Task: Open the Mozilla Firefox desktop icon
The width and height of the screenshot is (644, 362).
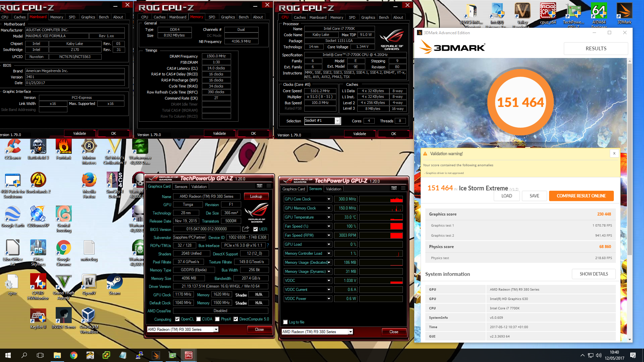Action: 89,185
